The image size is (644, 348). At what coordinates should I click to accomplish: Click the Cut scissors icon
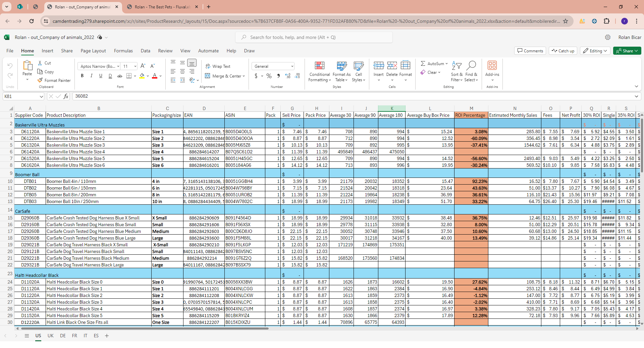coord(40,63)
